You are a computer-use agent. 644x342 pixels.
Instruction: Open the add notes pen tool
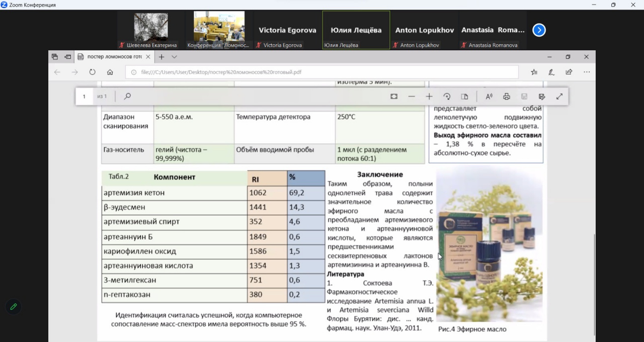point(551,72)
